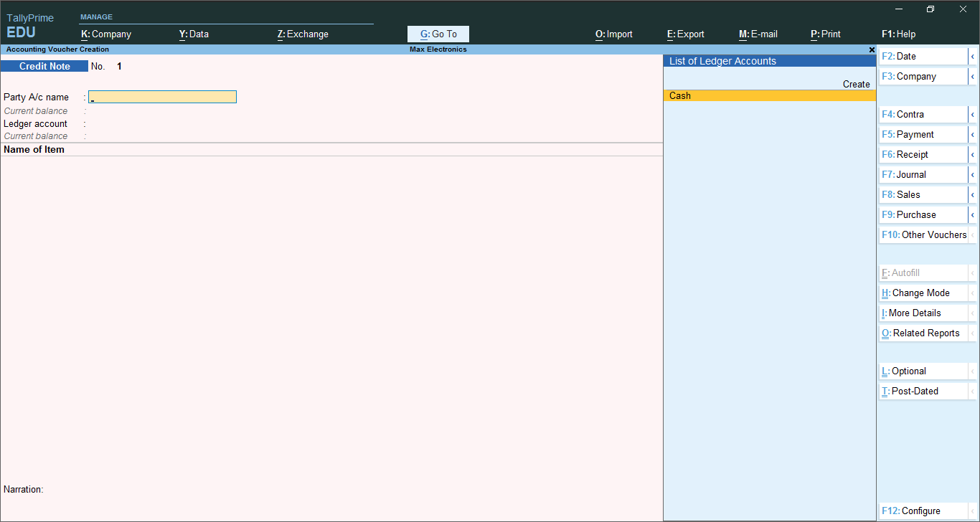Screen dimensions: 980x522
Task: Close the voucher creation screen with X
Action: [x=872, y=49]
